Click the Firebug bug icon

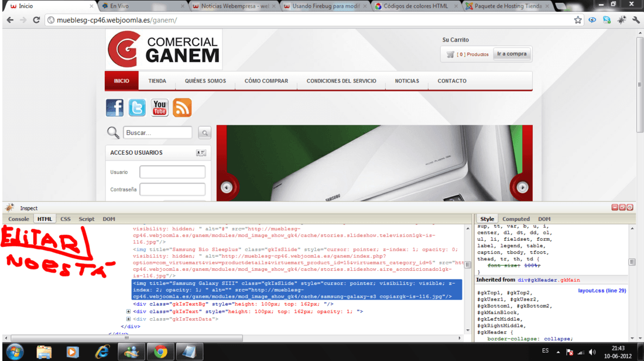point(9,207)
